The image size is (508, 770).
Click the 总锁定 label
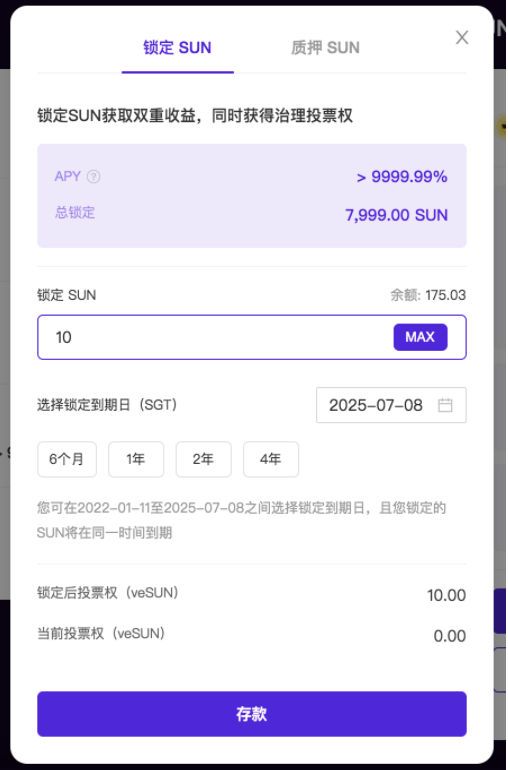(75, 212)
